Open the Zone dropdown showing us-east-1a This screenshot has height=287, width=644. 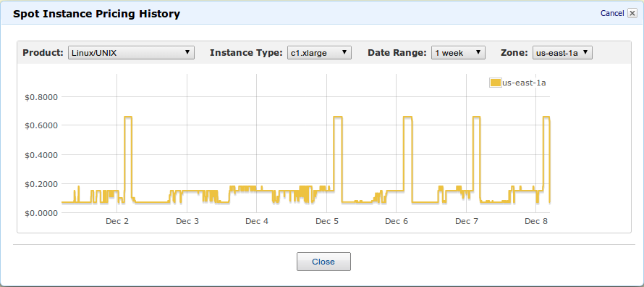(x=562, y=53)
